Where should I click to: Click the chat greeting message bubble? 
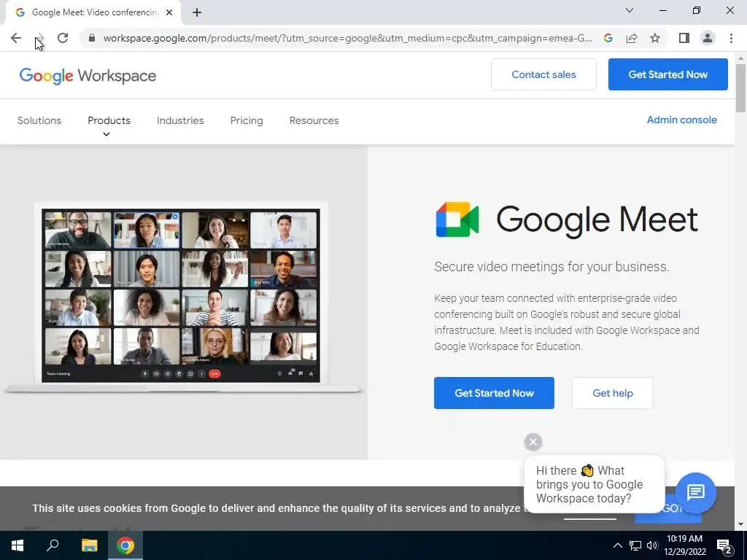click(x=594, y=484)
